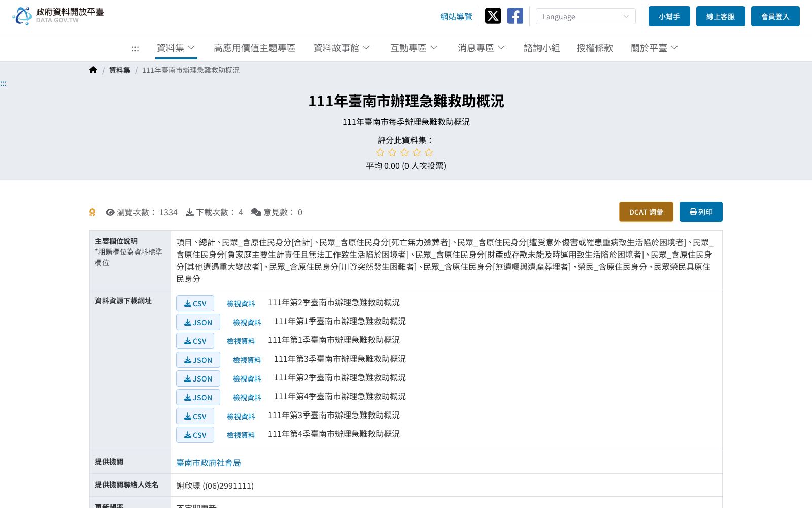The height and width of the screenshot is (508, 812).
Task: Click the 平均 0.00 rating text
Action: [x=406, y=166]
